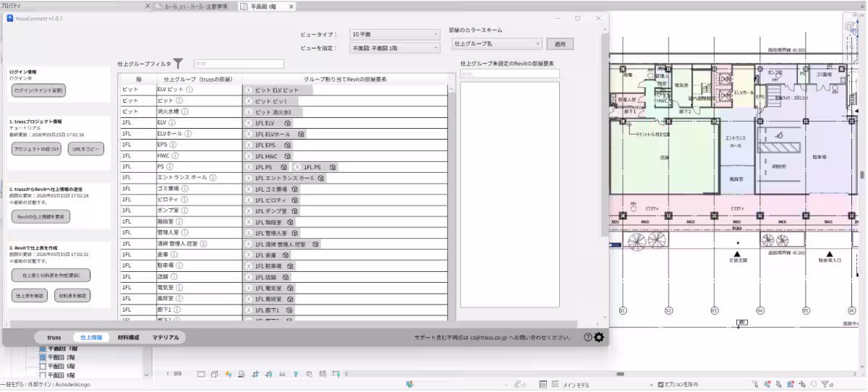Screen dimensions: 868x392
Task: Click the Revitの仕上情報を更新 button
Action: tap(41, 216)
